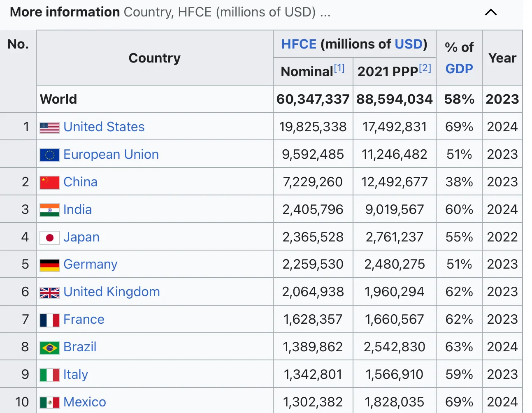532x413 pixels.
Task: Open the France country link
Action: tap(84, 319)
